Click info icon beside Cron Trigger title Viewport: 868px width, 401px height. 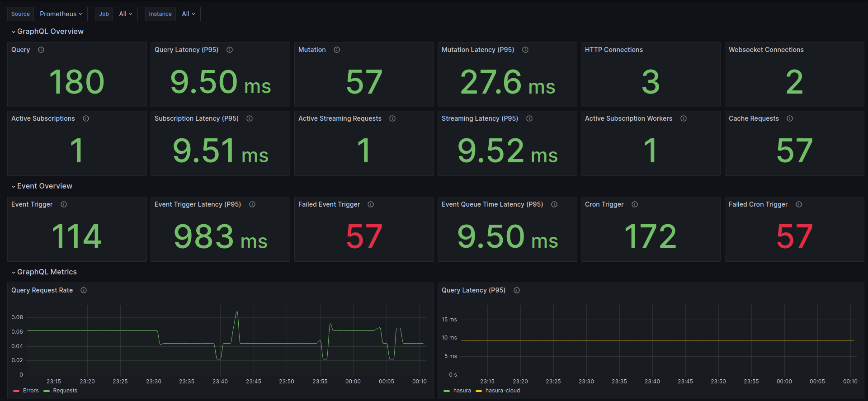[x=635, y=204]
